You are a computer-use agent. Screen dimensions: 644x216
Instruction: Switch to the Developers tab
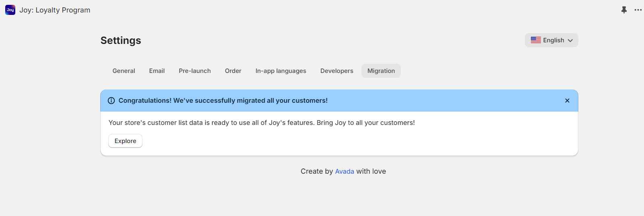[336, 71]
